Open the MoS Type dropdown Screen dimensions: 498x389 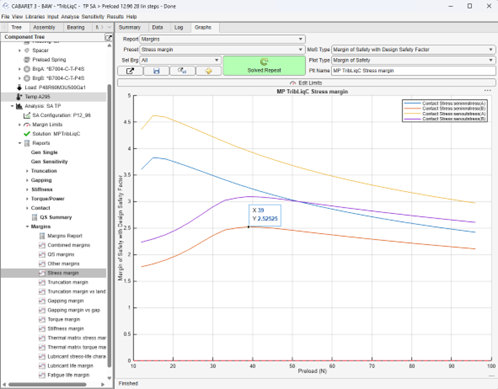pos(413,50)
